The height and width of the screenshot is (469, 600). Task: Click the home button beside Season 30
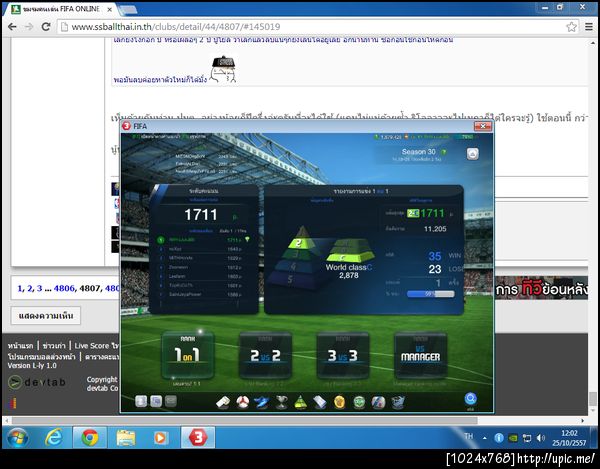tap(473, 154)
